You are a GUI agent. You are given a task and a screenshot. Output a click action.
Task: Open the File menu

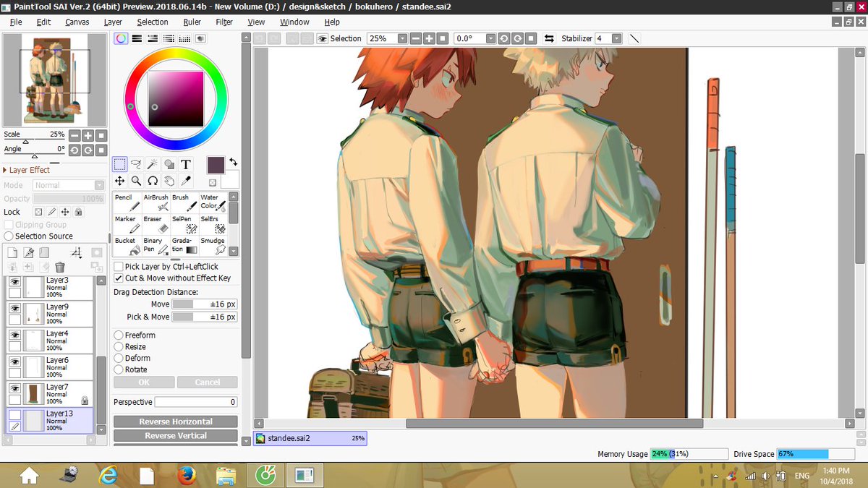click(16, 22)
